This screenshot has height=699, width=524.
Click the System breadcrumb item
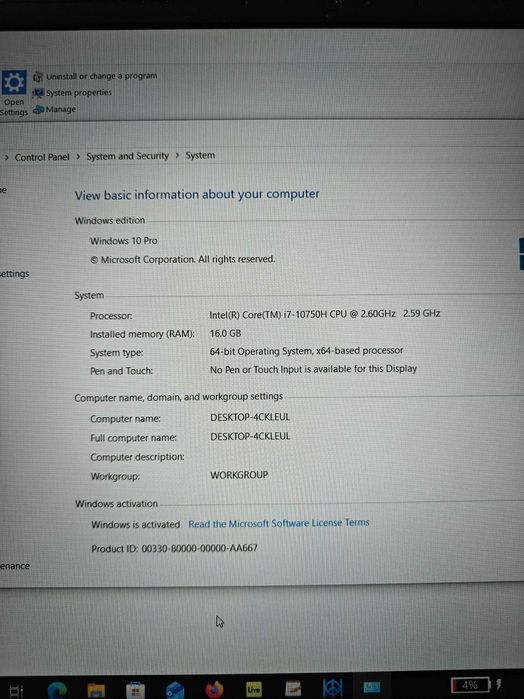click(200, 155)
